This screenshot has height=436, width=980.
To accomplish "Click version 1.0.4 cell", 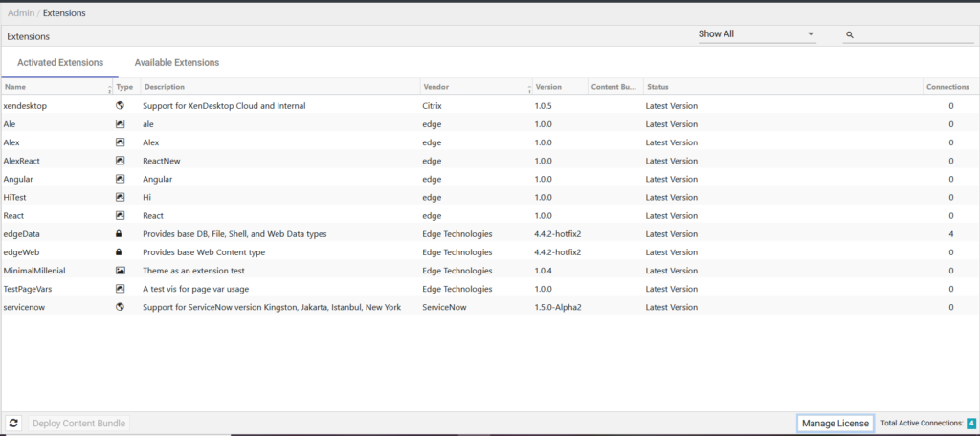I will [x=544, y=271].
